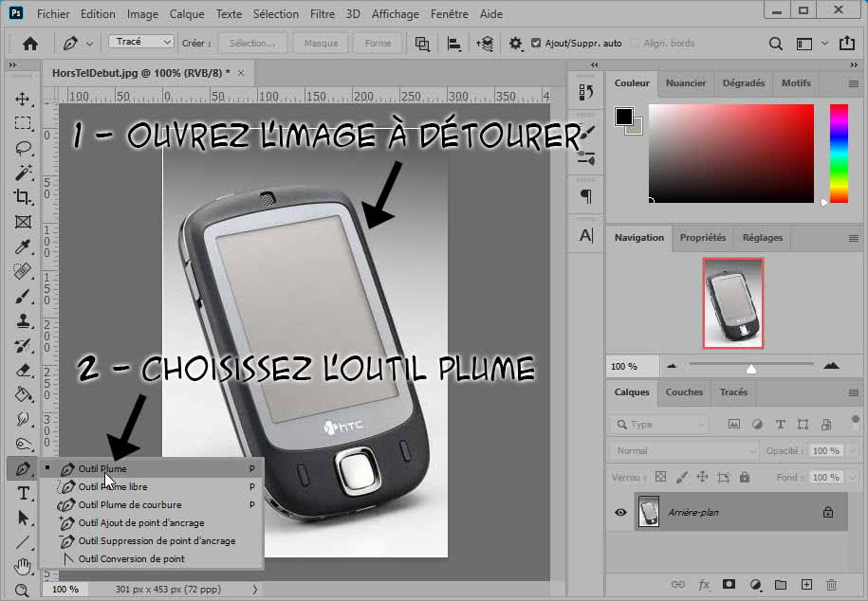This screenshot has height=601, width=868.
Task: Click the Sélection... button
Action: coord(252,44)
